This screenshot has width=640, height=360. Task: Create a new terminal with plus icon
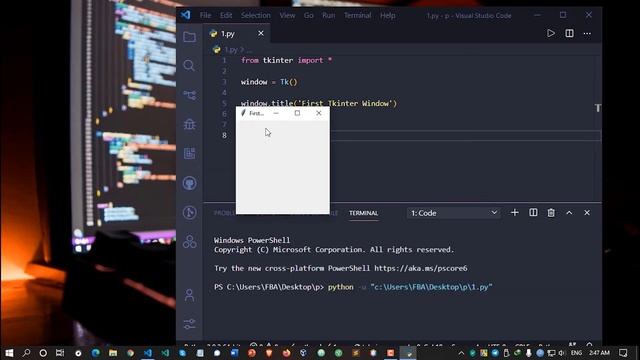coord(515,213)
